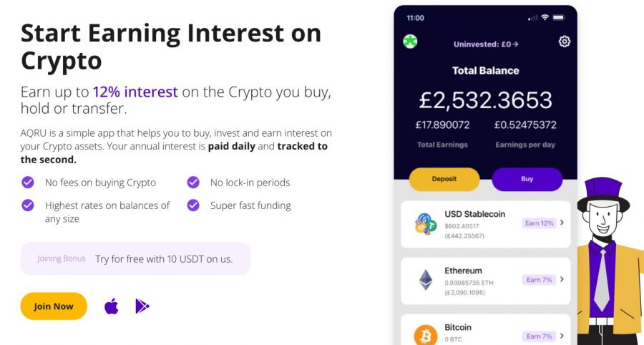Click the USD Stablecoin coins icon
The width and height of the screenshot is (644, 345).
(425, 224)
